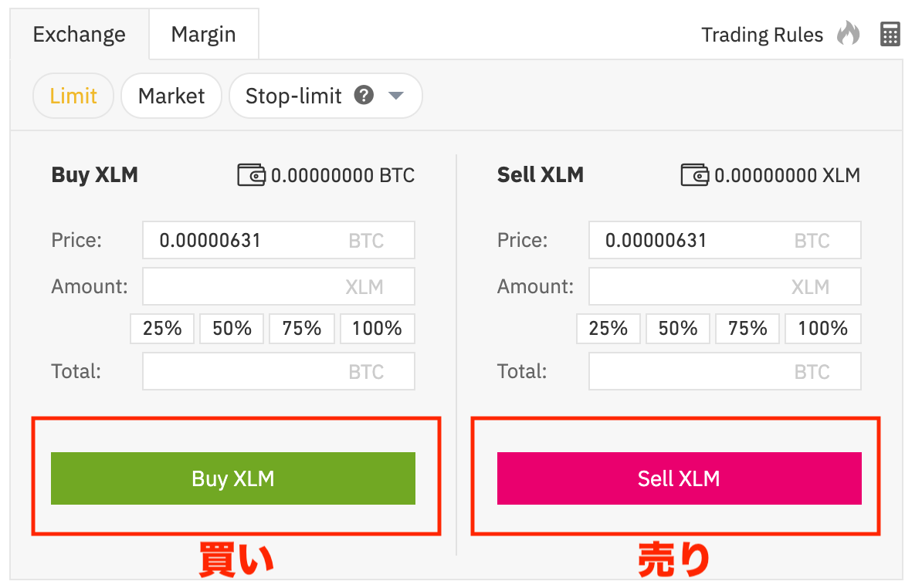The width and height of the screenshot is (905, 588).
Task: Select 50% of sell amount
Action: pyautogui.click(x=677, y=328)
